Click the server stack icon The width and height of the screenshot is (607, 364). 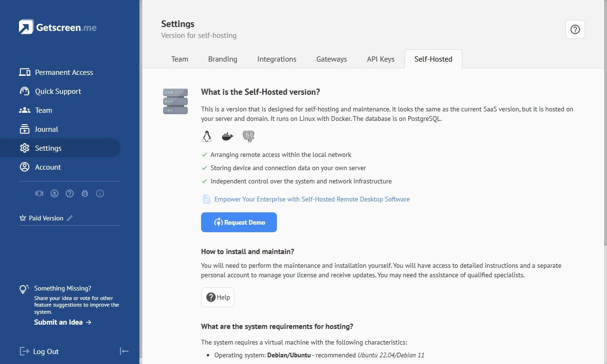click(175, 101)
